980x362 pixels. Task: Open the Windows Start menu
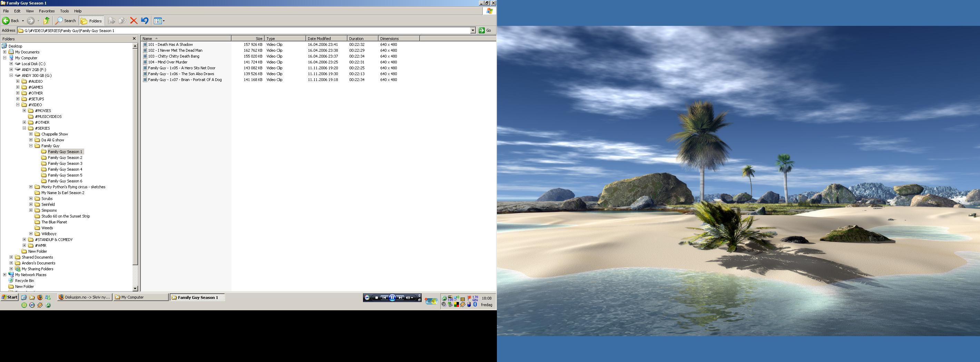10,297
